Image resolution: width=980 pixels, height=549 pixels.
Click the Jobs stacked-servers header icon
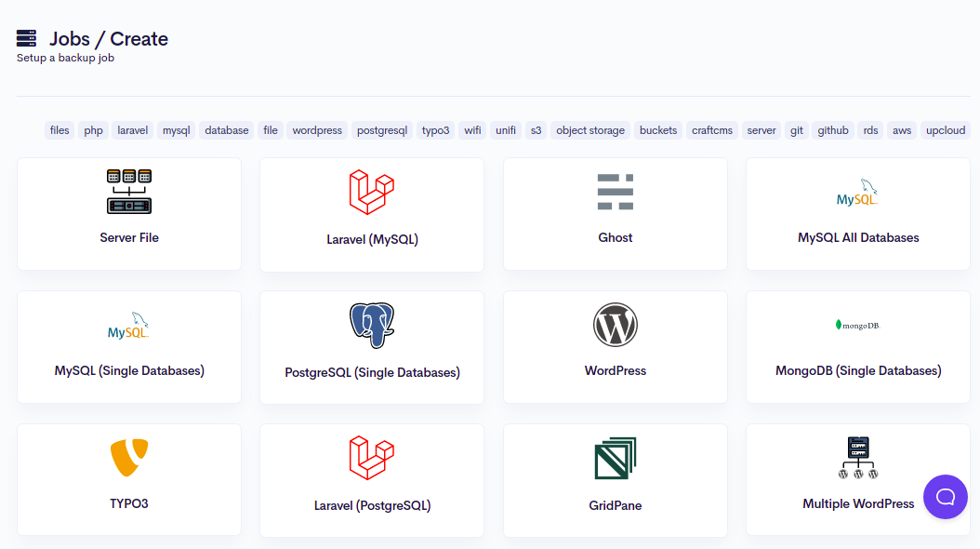click(x=26, y=38)
